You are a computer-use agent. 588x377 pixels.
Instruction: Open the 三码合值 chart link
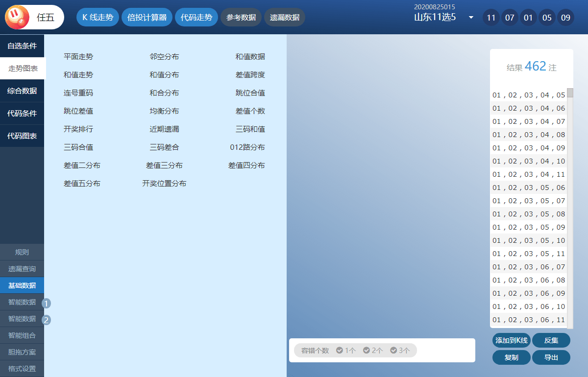click(x=78, y=147)
